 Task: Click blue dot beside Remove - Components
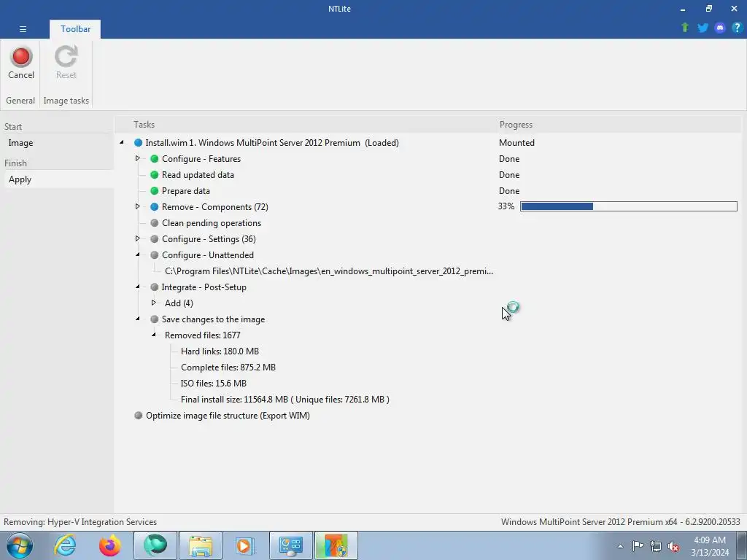click(155, 206)
